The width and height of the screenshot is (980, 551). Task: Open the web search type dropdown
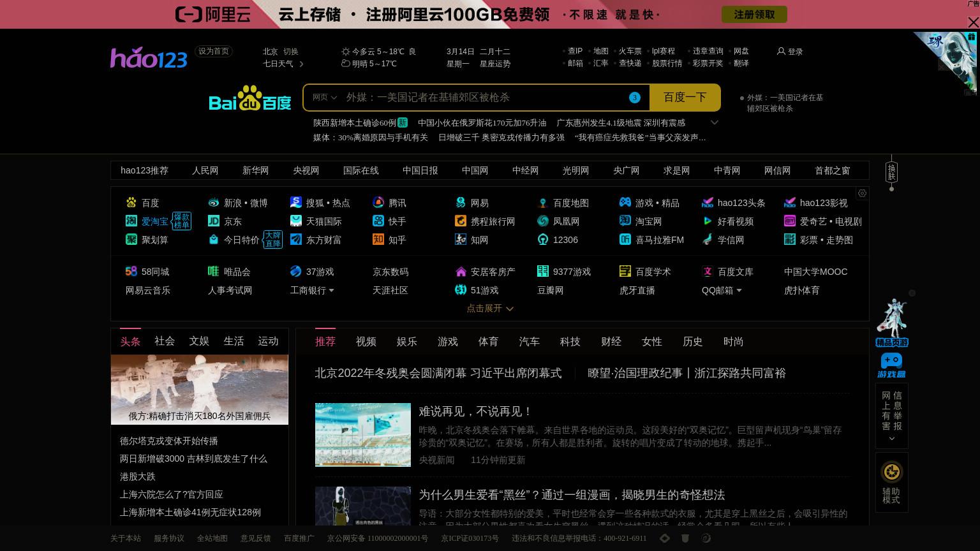[x=325, y=98]
